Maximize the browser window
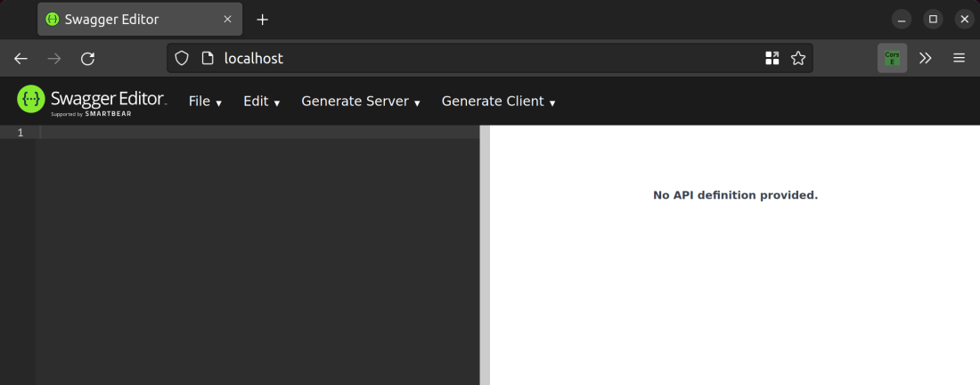Viewport: 980px width, 385px height. [x=933, y=20]
